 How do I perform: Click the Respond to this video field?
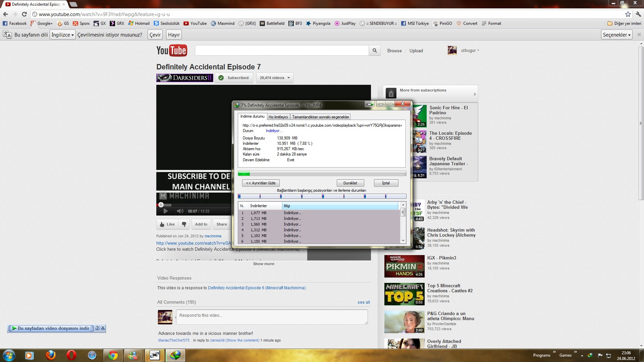point(272,317)
